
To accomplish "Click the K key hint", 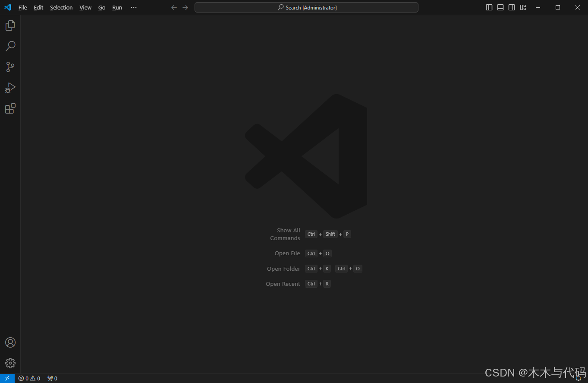I will (327, 269).
